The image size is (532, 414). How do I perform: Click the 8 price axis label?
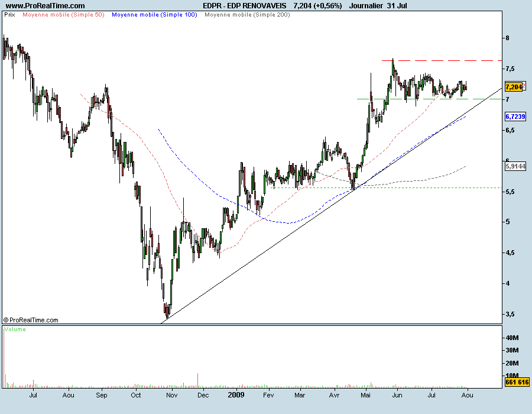click(x=507, y=38)
